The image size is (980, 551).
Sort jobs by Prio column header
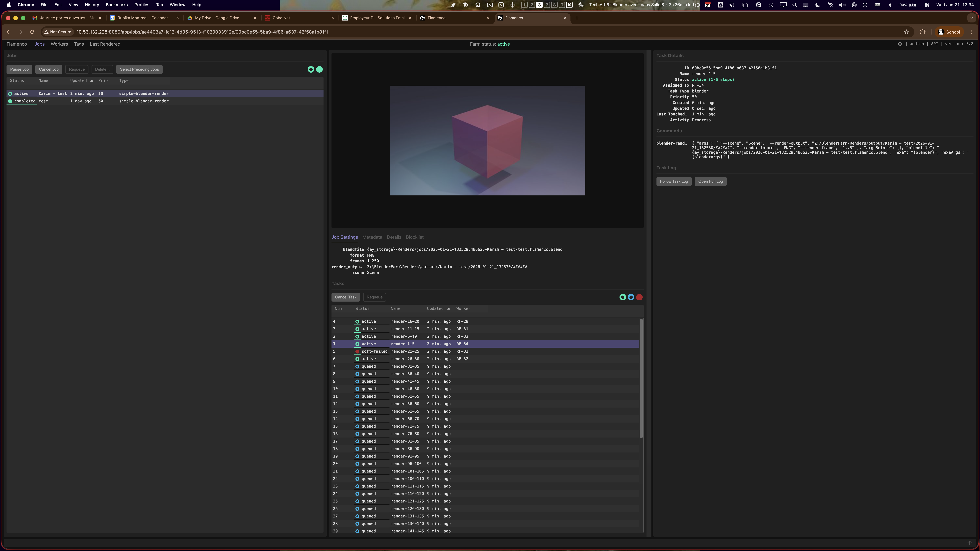(x=103, y=81)
